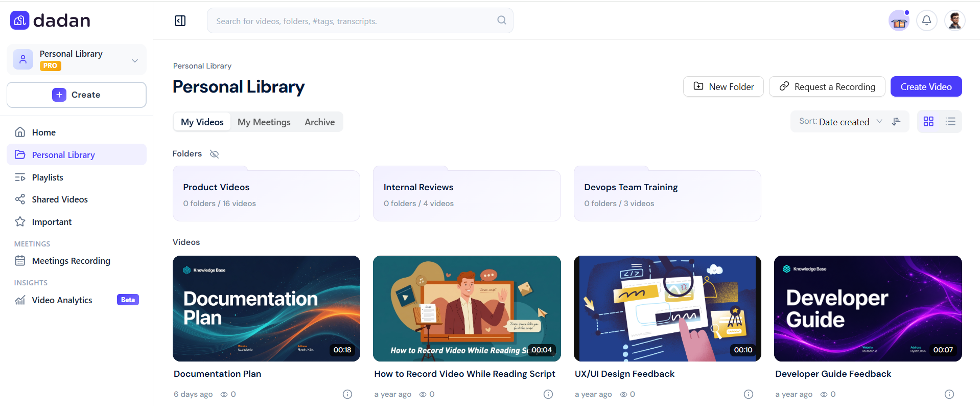Click the PRO badge under Personal Library
The image size is (980, 406).
coord(50,65)
